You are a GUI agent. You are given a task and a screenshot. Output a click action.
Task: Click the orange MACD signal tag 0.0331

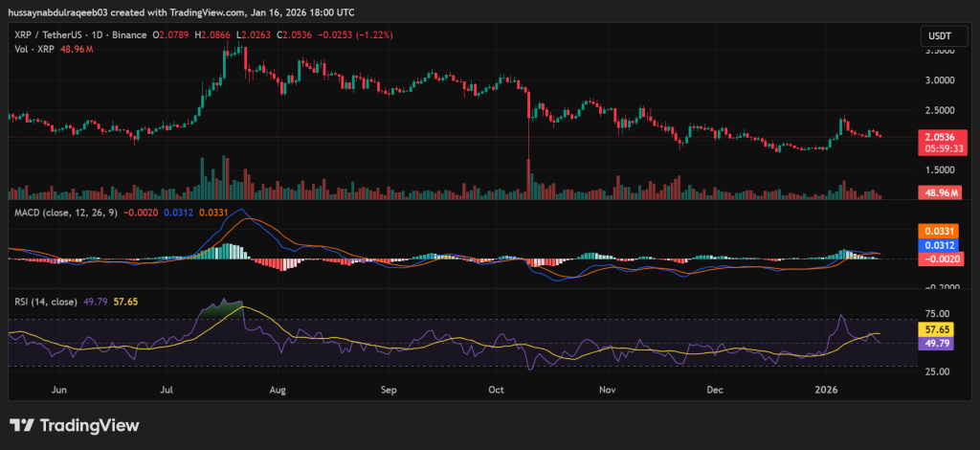point(938,231)
